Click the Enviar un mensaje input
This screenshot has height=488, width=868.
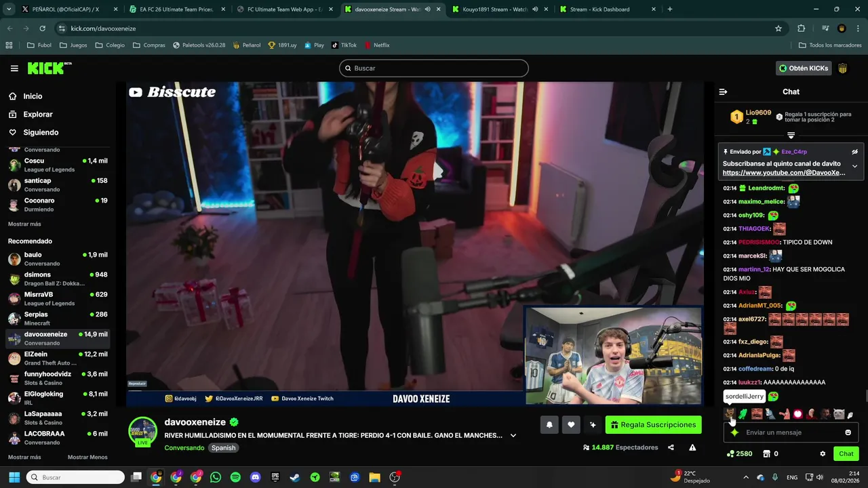click(x=791, y=432)
